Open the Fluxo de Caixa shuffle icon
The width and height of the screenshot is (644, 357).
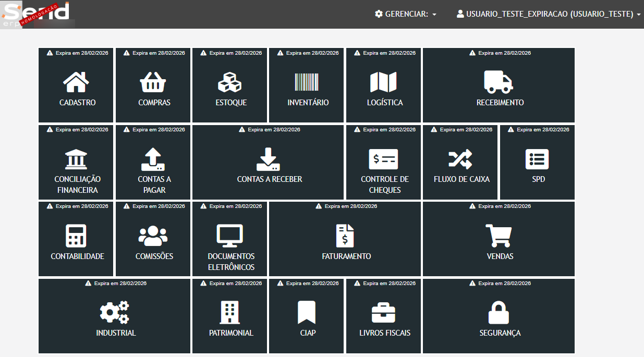tap(460, 159)
